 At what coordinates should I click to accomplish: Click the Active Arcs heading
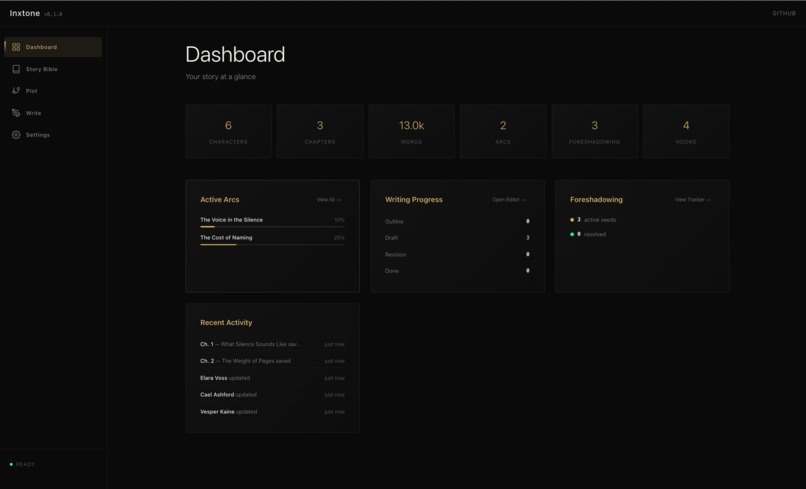[x=219, y=200]
